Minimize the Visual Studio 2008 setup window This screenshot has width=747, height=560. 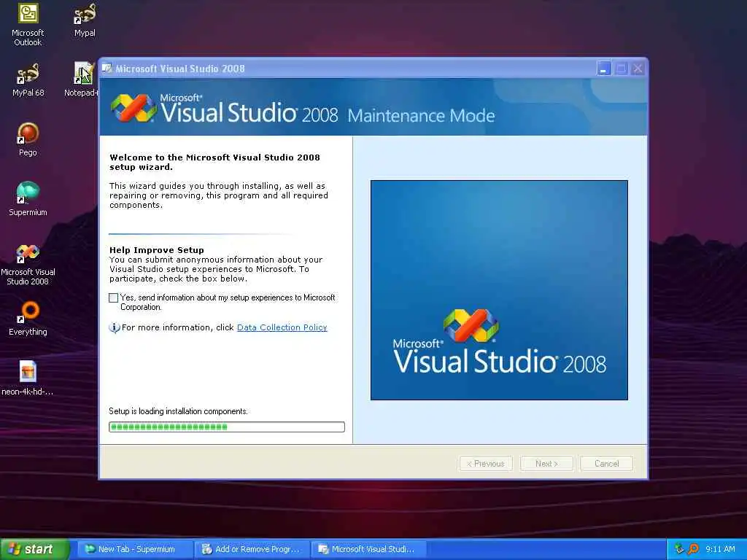(x=603, y=69)
